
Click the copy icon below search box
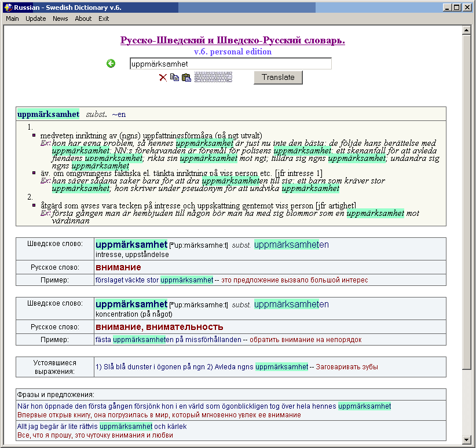pos(174,78)
